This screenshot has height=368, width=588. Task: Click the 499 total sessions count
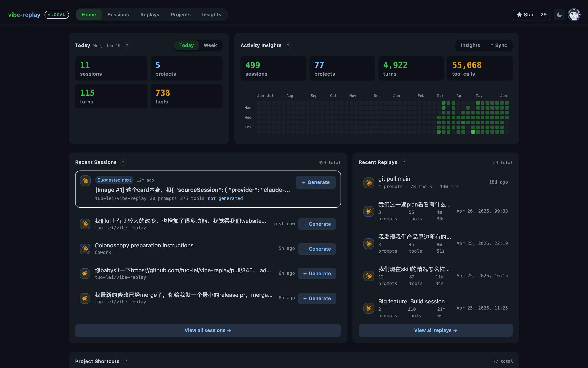pyautogui.click(x=330, y=163)
